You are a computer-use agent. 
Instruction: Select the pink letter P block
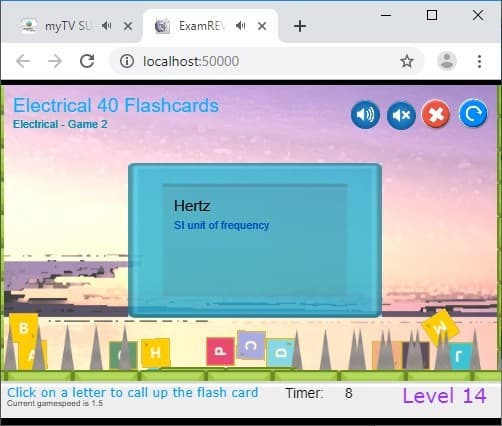tap(220, 351)
